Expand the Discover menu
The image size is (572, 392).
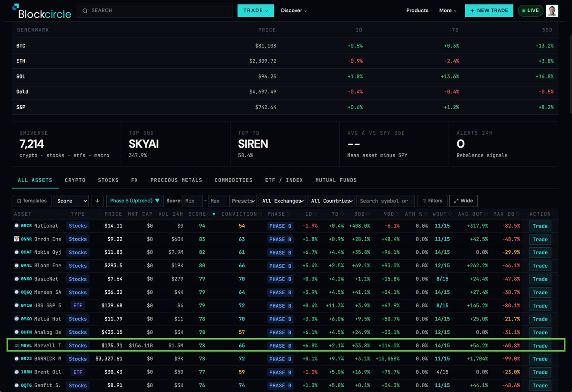click(x=294, y=10)
